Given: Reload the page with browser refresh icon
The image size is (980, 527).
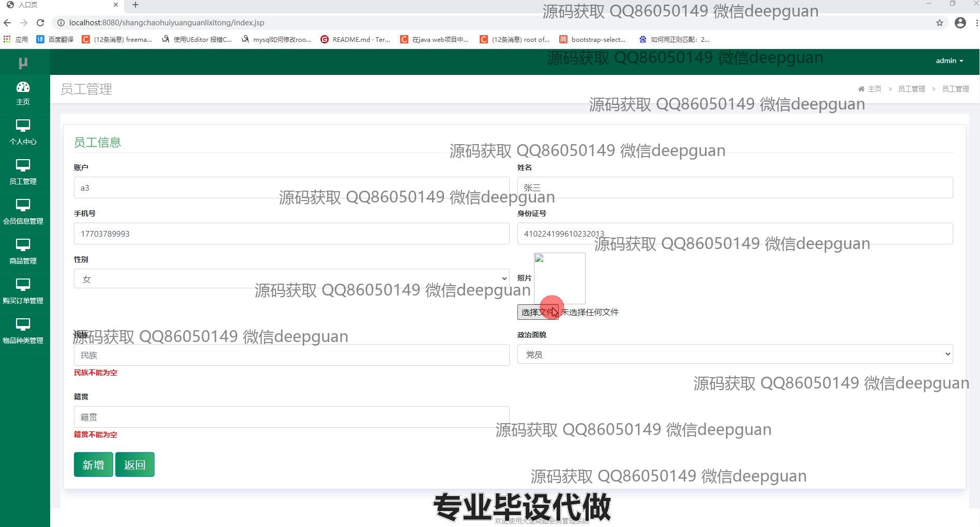Looking at the screenshot, I should pyautogui.click(x=40, y=23).
